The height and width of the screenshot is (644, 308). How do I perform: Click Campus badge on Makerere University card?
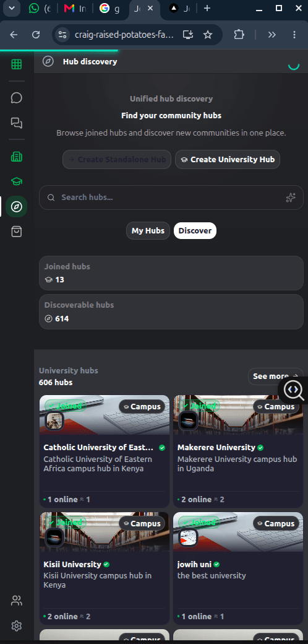pos(276,407)
